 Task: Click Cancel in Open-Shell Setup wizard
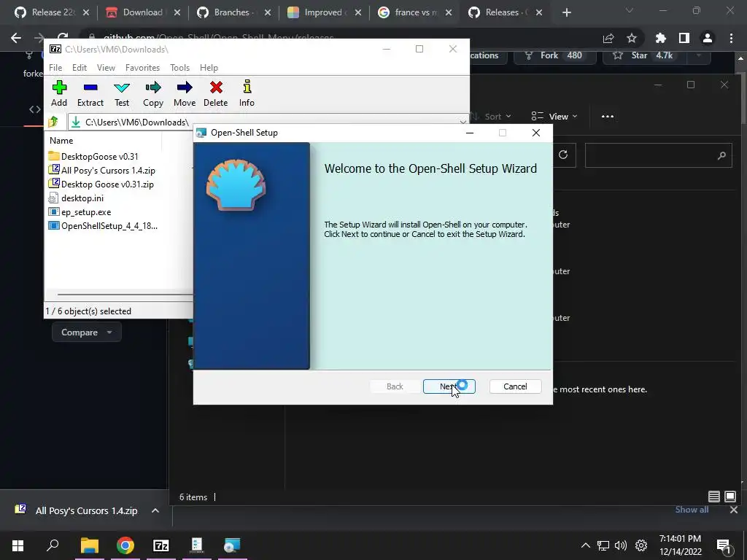515,386
